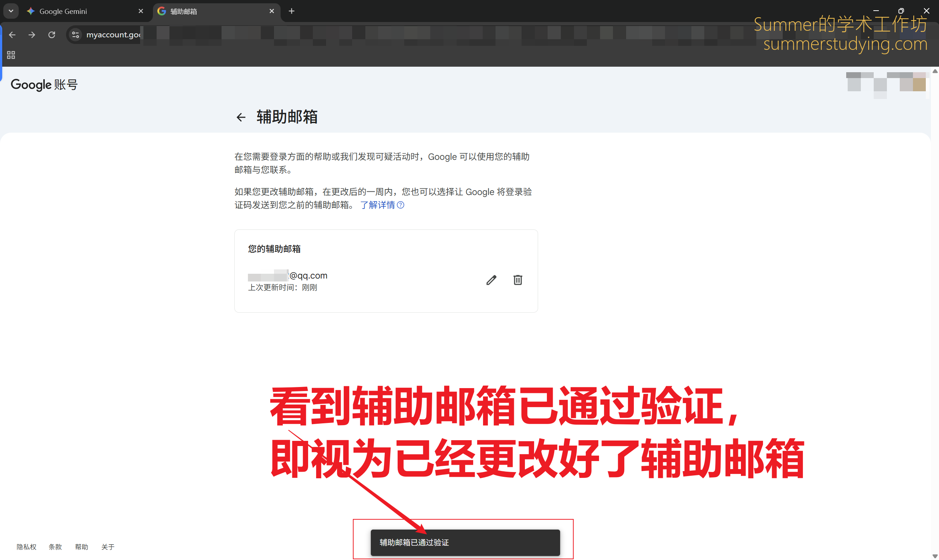Image resolution: width=939 pixels, height=560 pixels.
Task: Close the 辅助邮箱 tab
Action: (271, 11)
